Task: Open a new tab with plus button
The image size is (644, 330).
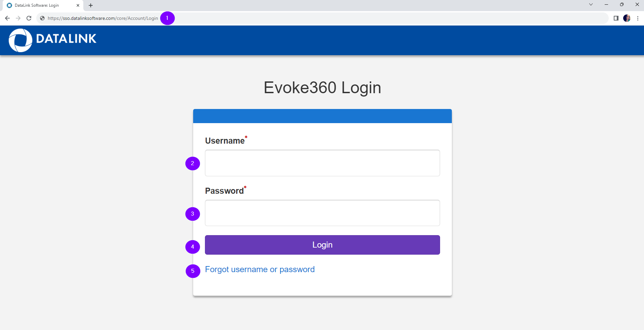Action: click(91, 5)
